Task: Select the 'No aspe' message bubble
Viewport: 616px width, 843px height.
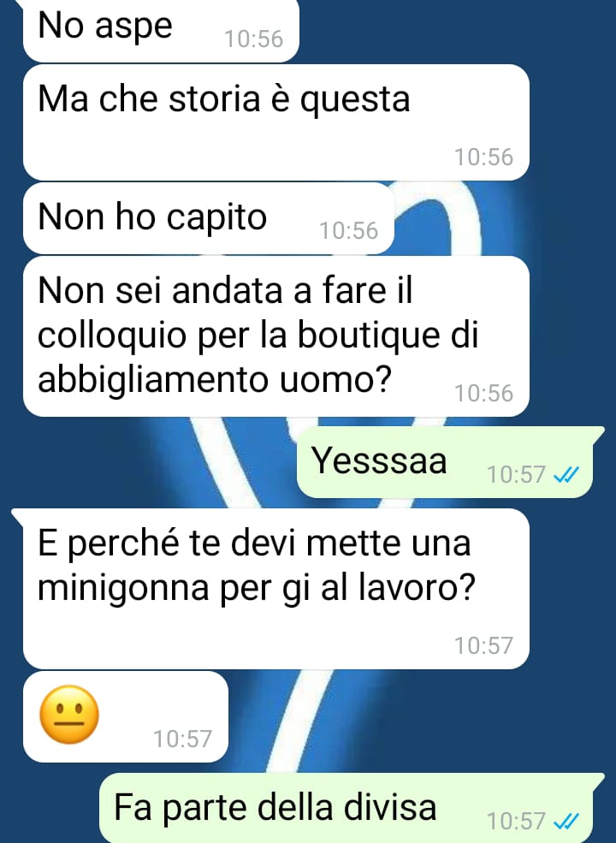Action: pyautogui.click(x=161, y=30)
